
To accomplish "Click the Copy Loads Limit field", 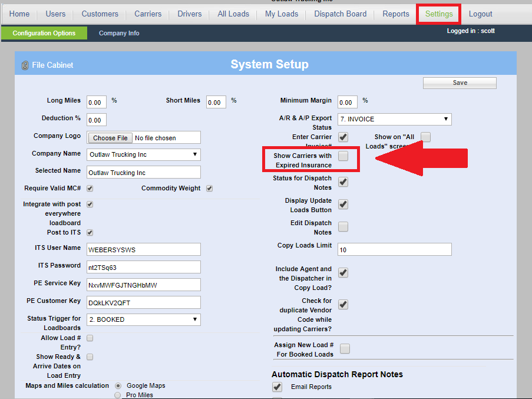I will tap(394, 249).
